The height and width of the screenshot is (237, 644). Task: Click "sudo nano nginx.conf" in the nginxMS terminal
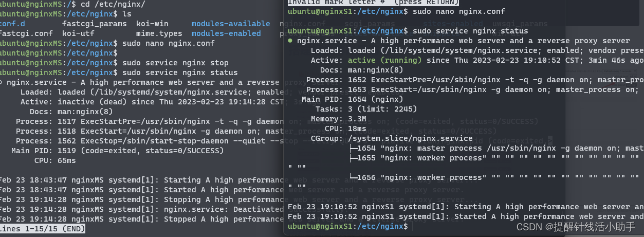[169, 43]
